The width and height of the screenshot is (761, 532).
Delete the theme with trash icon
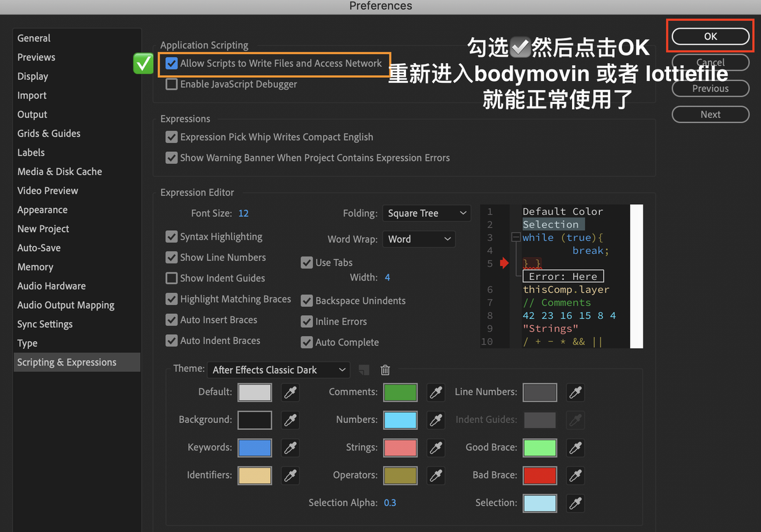pos(386,370)
